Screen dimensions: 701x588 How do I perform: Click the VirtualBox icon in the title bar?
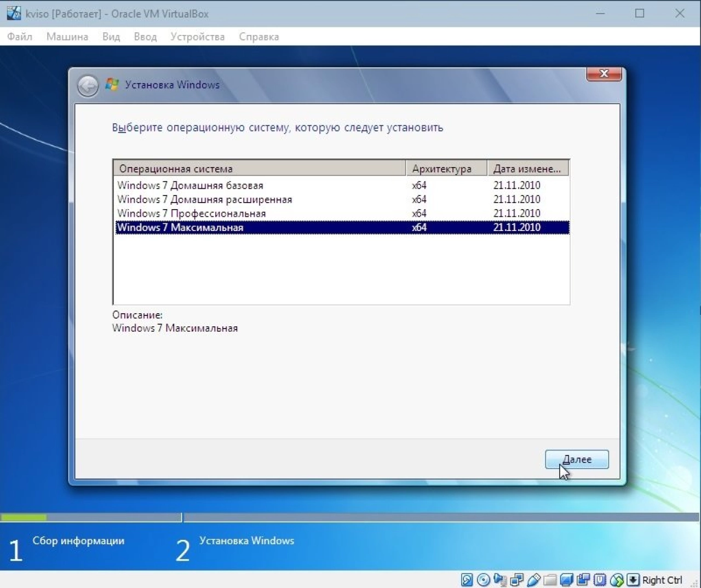click(14, 13)
